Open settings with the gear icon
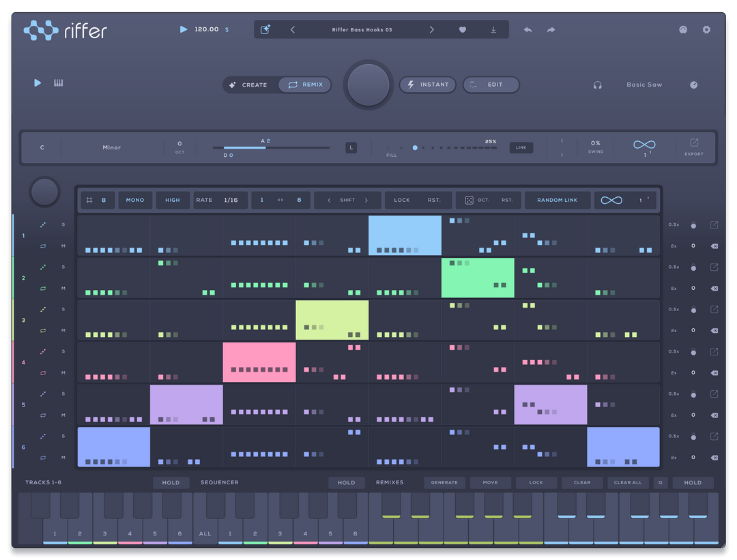Viewport: 737px width, 560px height. [706, 29]
